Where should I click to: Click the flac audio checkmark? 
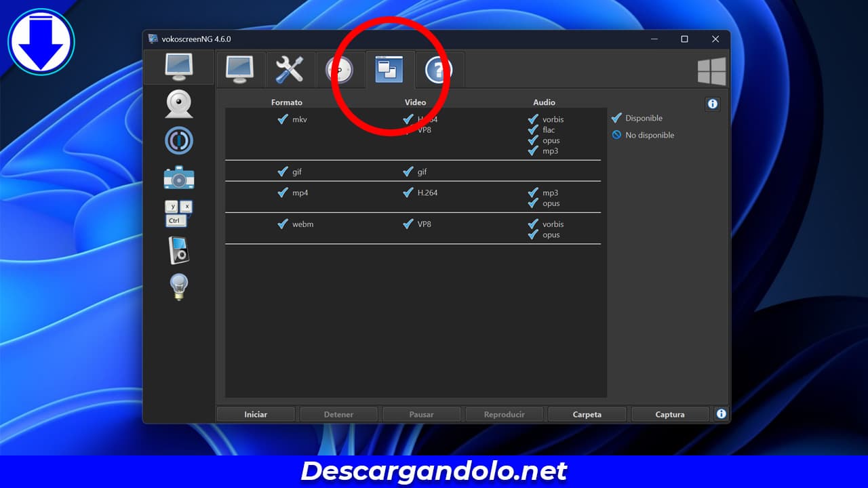click(533, 130)
